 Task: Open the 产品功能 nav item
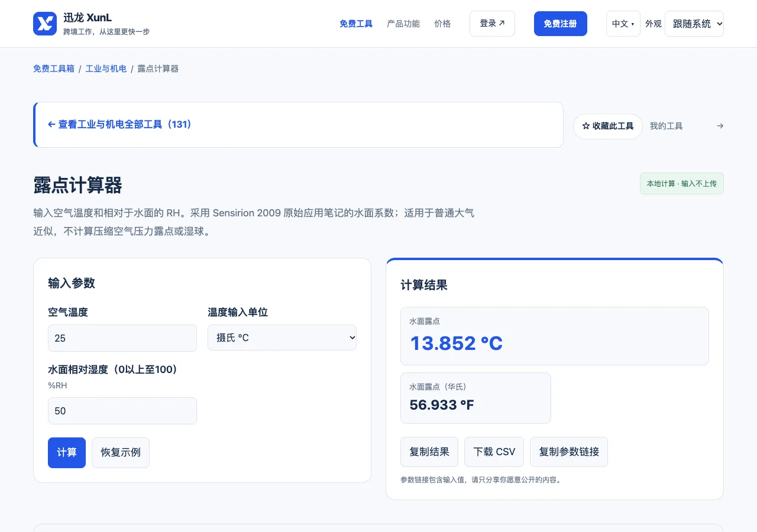coord(403,24)
